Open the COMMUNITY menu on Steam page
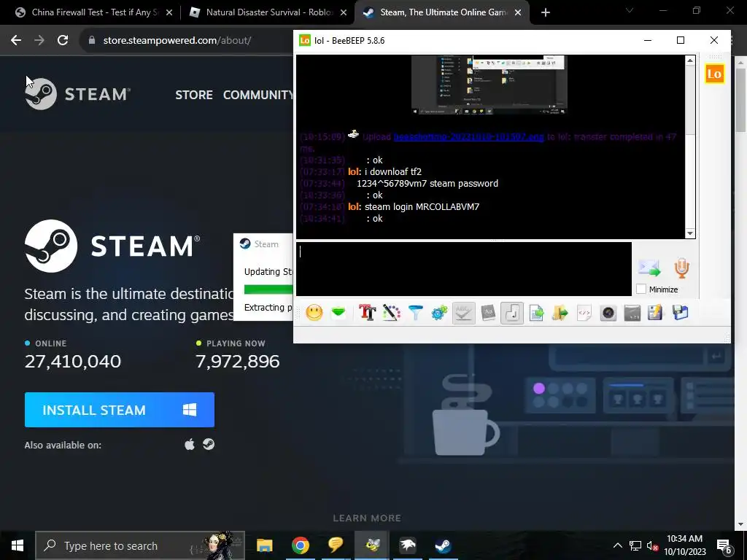 click(258, 95)
